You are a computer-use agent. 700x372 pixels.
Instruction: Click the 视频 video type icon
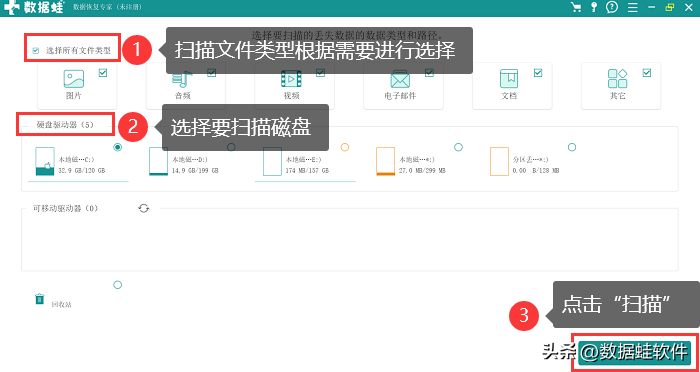(x=291, y=79)
